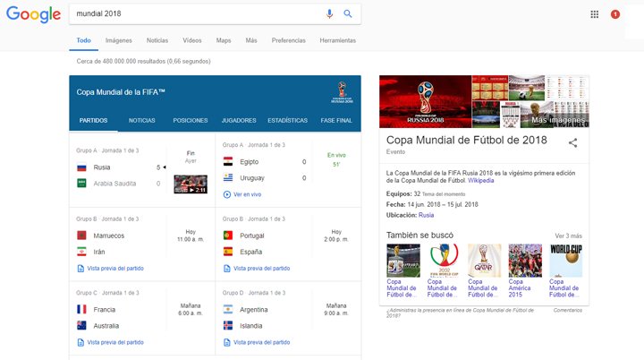644x360 pixels.
Task: Click the España flag icon
Action: tap(228, 252)
